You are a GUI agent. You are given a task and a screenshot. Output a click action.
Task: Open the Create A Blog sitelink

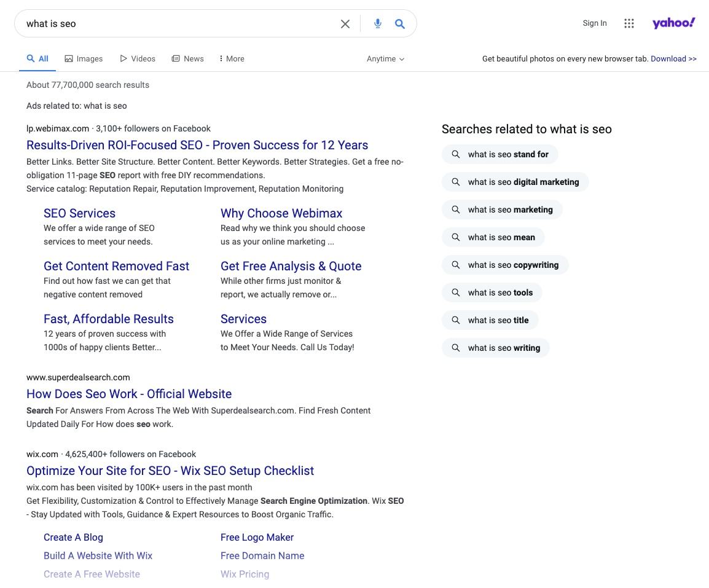(x=73, y=538)
